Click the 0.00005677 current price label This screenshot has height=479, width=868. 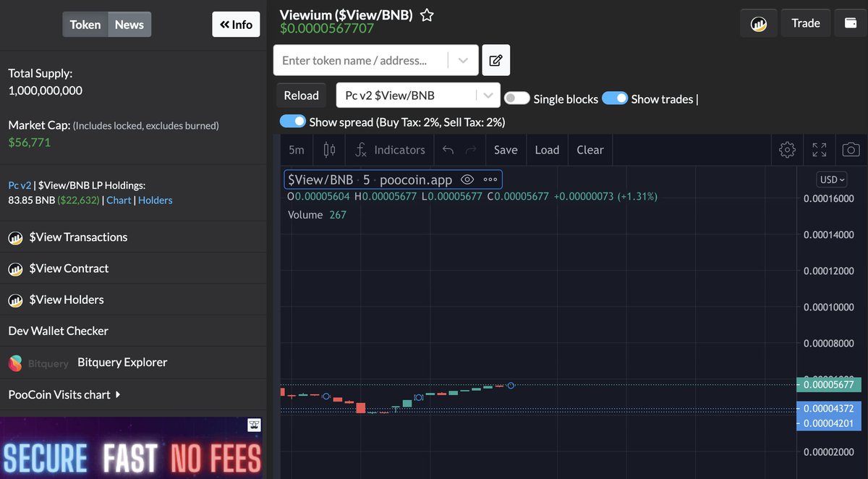pyautogui.click(x=828, y=385)
